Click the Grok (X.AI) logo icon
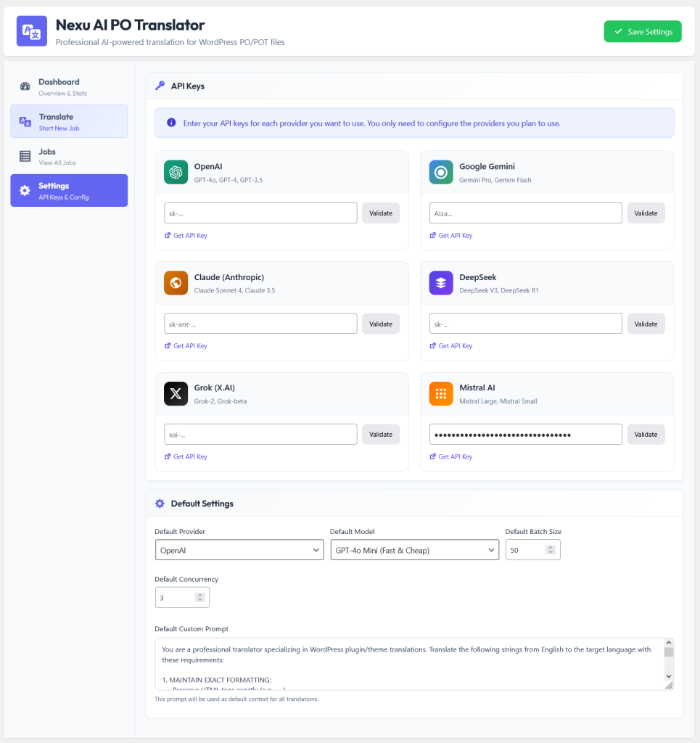This screenshot has width=700, height=743. (176, 394)
